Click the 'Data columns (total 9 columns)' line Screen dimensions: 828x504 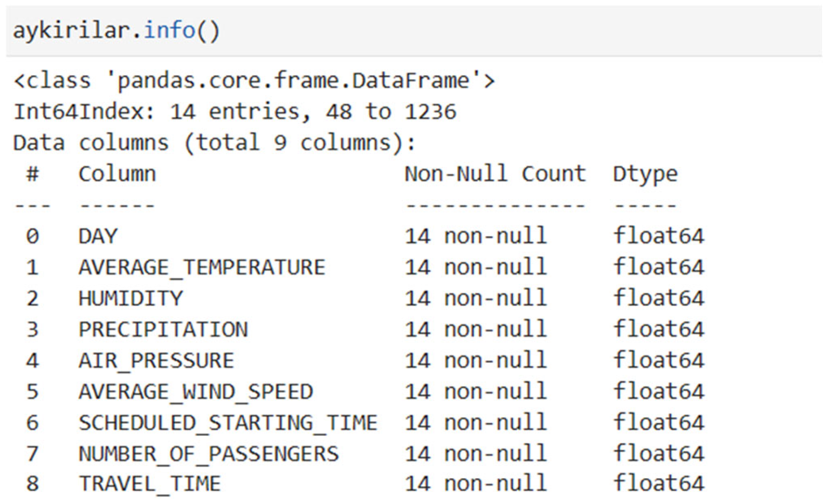coord(214,143)
